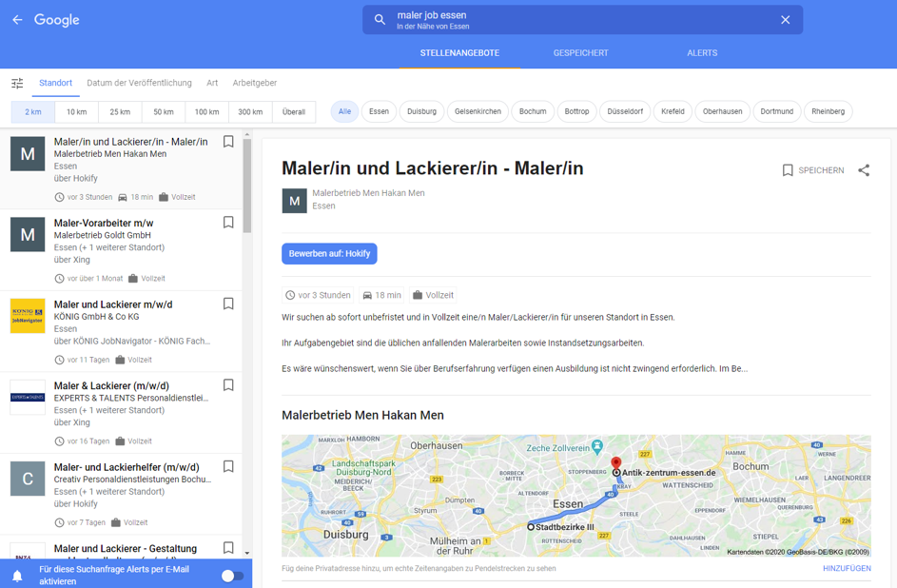The image size is (897, 588).
Task: Click the Creativ Personaldienstleistungen C logo
Action: [28, 479]
